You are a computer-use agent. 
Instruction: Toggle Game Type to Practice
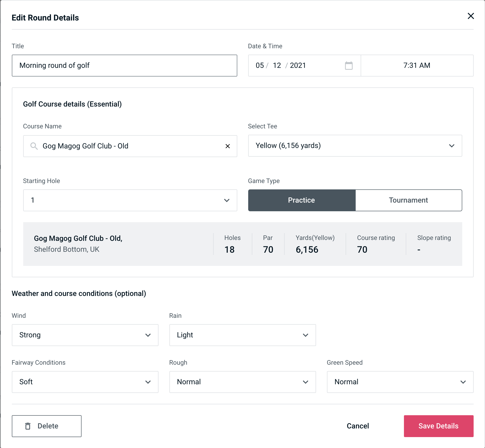301,200
